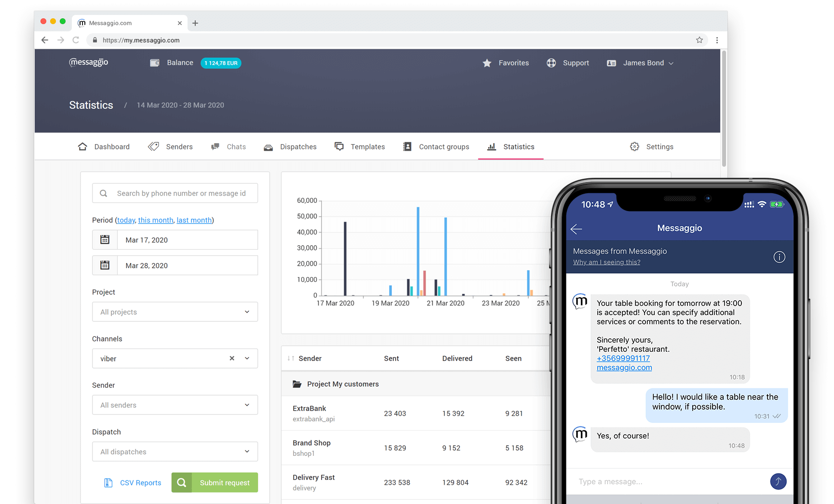Select the Statistics tab
834x504 pixels.
pyautogui.click(x=511, y=146)
